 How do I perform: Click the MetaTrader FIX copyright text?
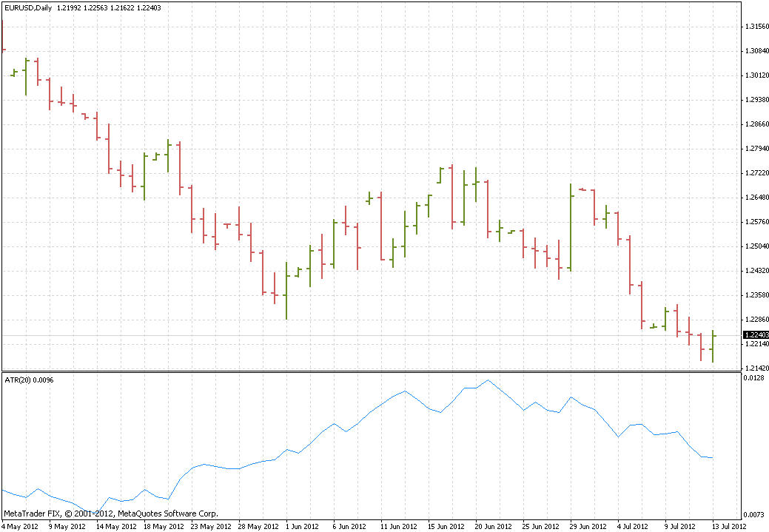(111, 514)
